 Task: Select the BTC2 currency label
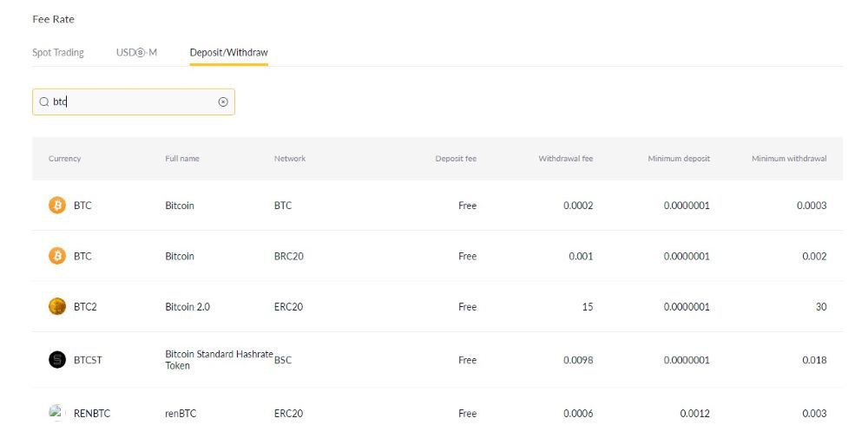tap(85, 307)
